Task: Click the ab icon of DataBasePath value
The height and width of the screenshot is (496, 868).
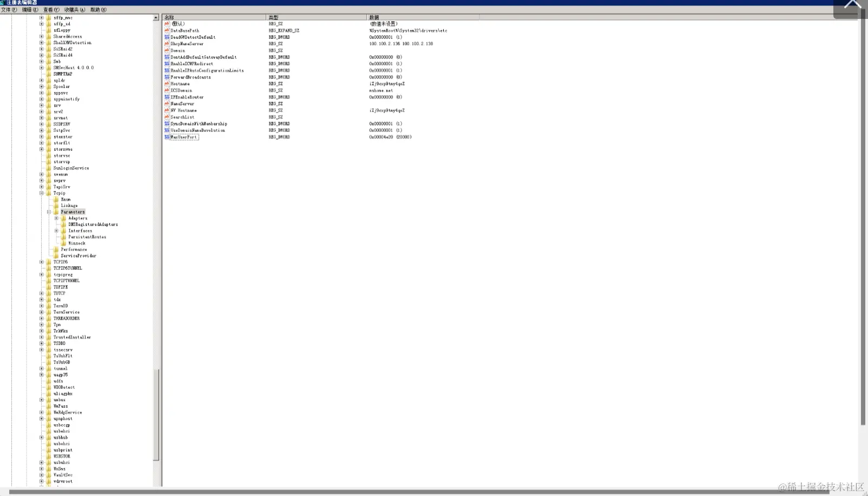Action: click(167, 30)
